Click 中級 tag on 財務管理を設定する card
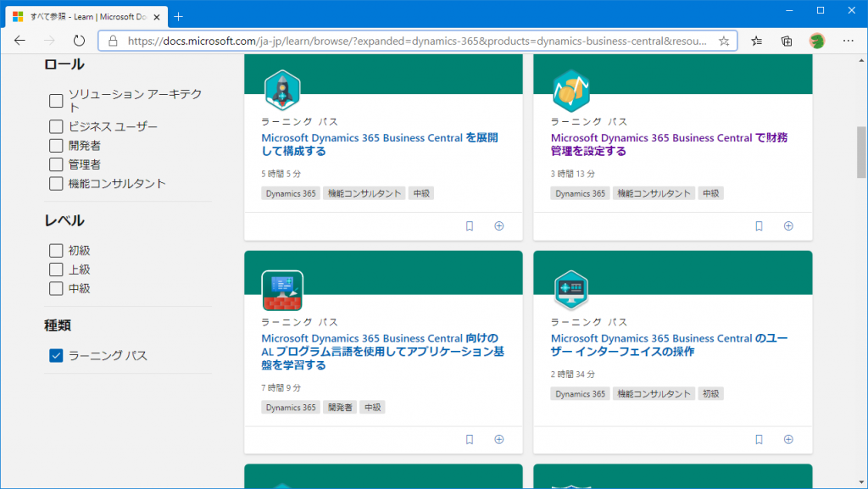 tap(711, 193)
